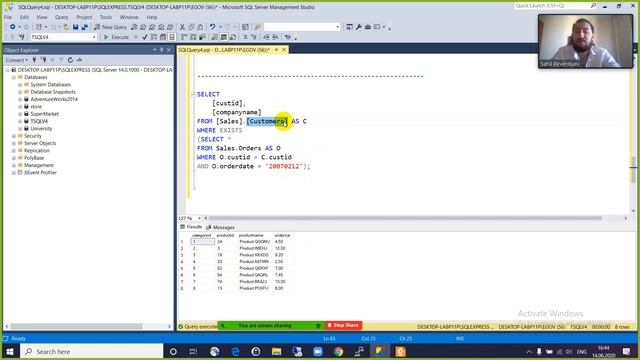Collapse the SELECT statement outline region

193,94
